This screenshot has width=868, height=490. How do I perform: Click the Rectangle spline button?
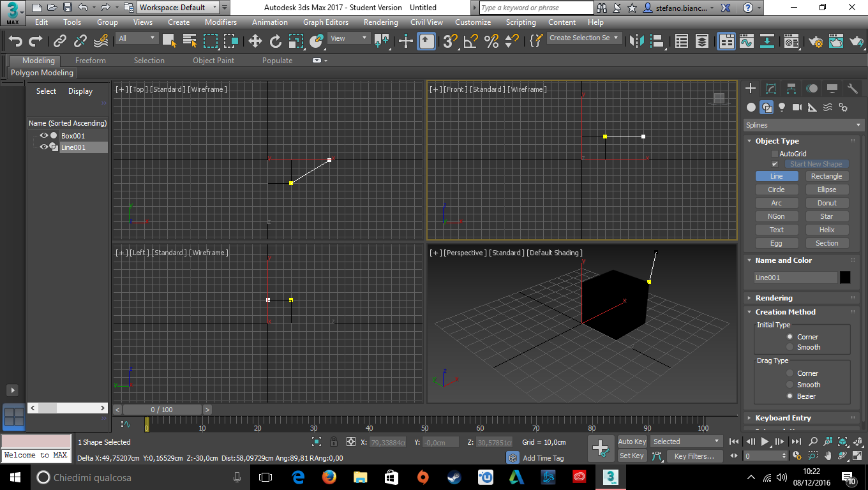pos(827,176)
